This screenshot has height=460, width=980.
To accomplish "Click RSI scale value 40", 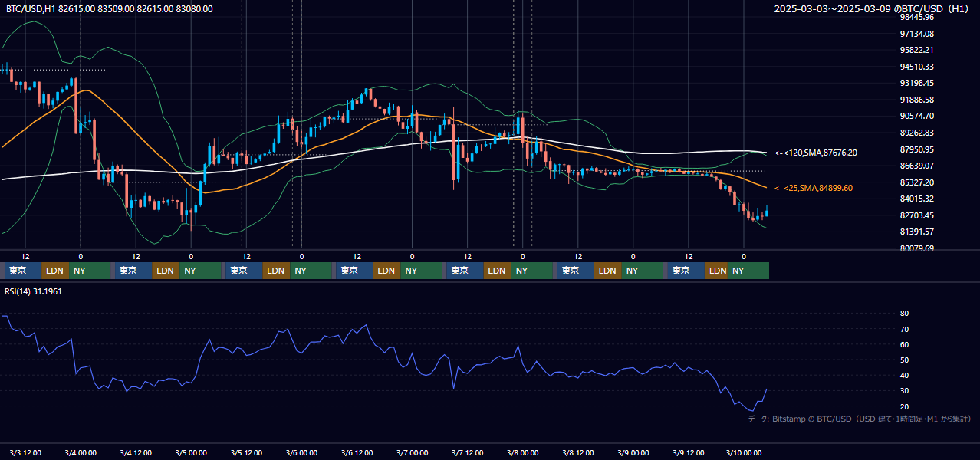I will (904, 375).
